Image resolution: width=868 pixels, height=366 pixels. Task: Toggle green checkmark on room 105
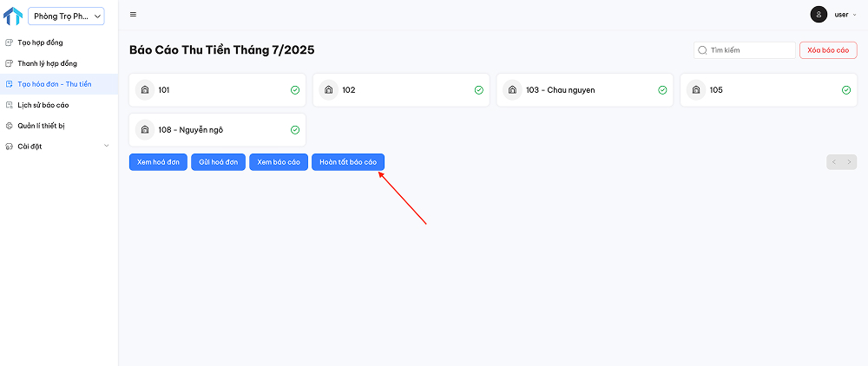point(845,90)
